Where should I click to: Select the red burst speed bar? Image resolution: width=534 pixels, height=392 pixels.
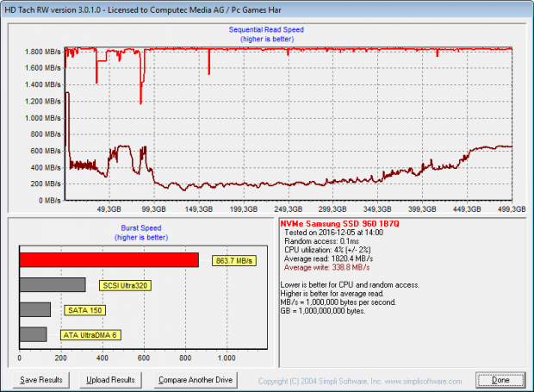coord(109,259)
